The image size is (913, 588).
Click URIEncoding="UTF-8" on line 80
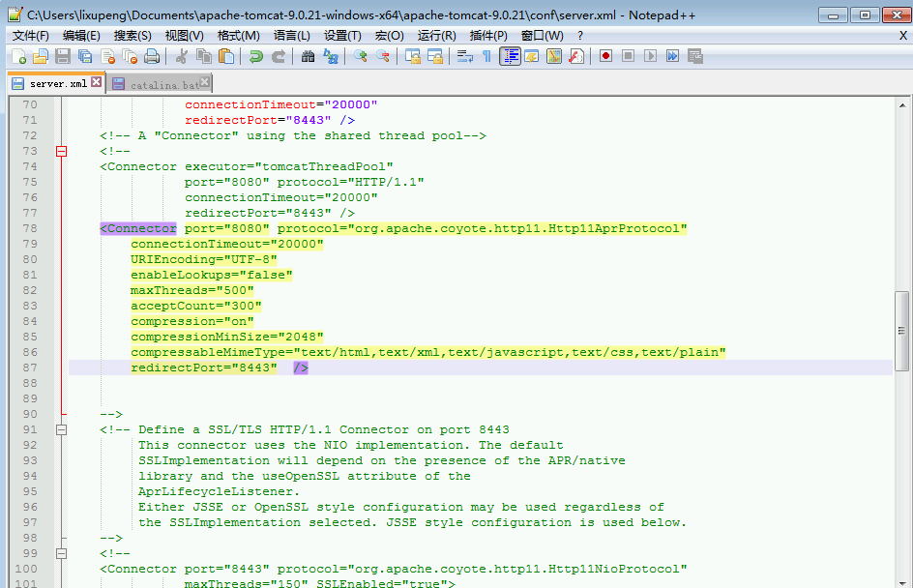(x=204, y=259)
